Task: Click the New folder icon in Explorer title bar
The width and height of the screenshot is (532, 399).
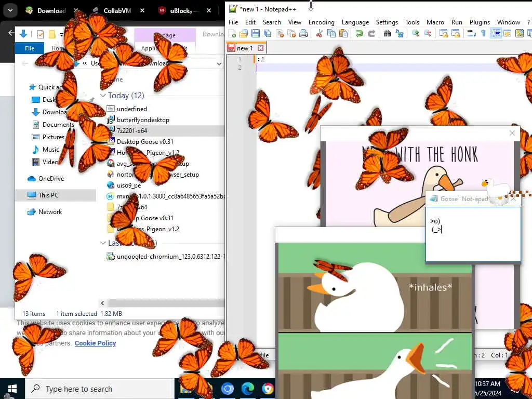Action: point(52,34)
